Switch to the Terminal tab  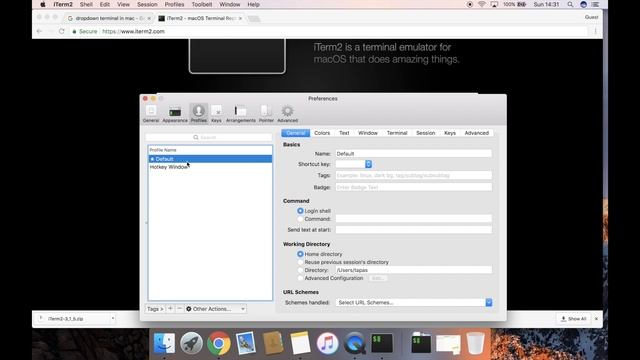pos(397,133)
